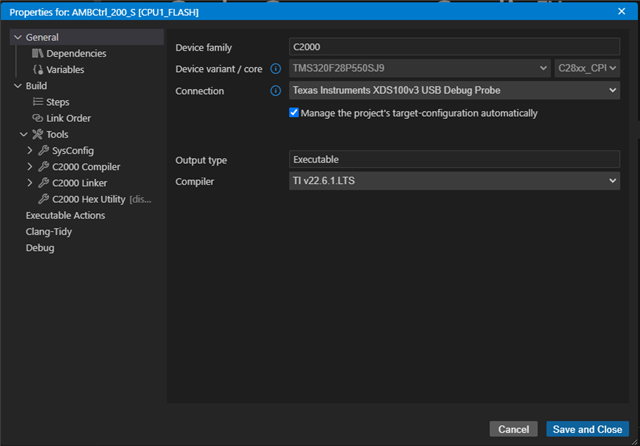Click info icon beside Device variant / core
The width and height of the screenshot is (640, 446).
tap(276, 69)
